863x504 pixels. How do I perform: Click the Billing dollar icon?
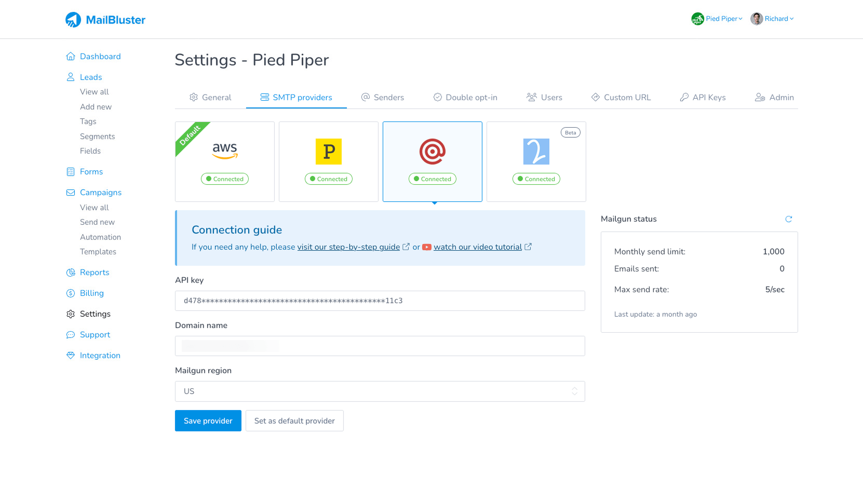click(x=71, y=293)
